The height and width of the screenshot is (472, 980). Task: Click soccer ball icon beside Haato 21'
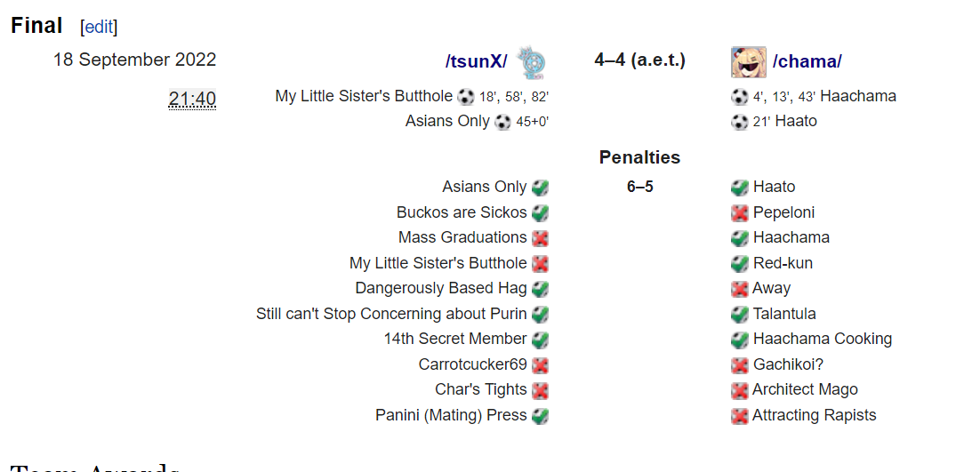pos(739,122)
